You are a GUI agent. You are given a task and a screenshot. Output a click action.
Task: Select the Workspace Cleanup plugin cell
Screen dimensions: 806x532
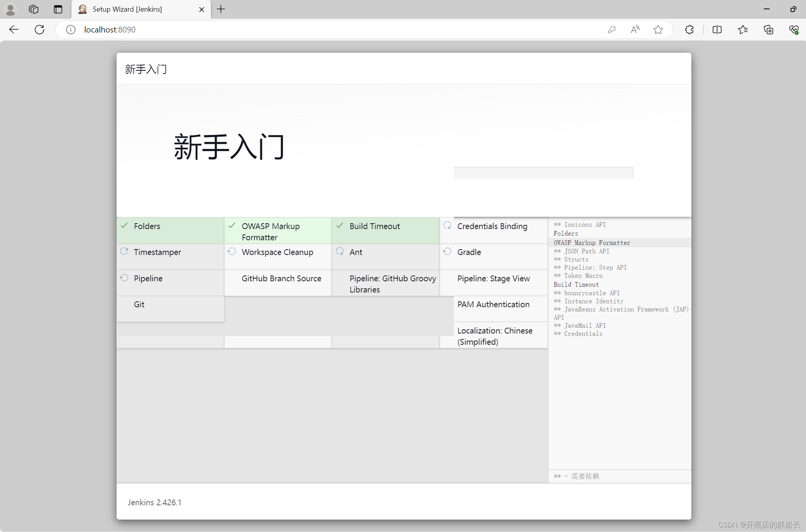(278, 257)
